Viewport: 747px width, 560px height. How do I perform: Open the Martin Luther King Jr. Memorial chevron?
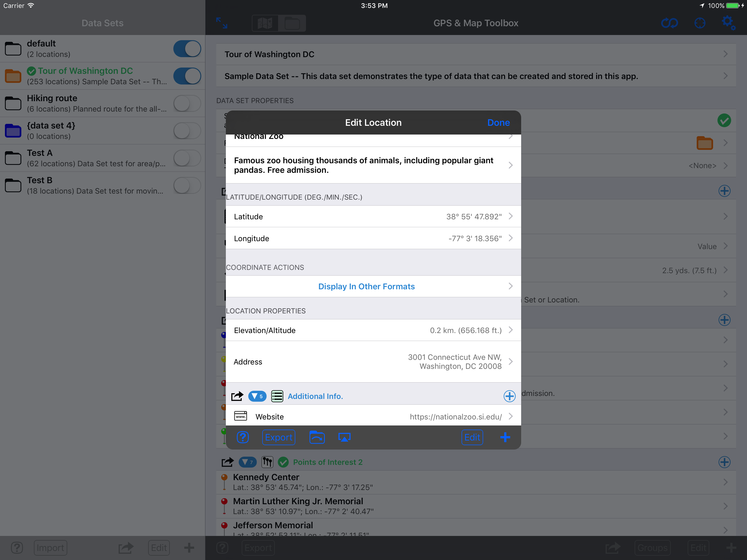[x=725, y=506]
